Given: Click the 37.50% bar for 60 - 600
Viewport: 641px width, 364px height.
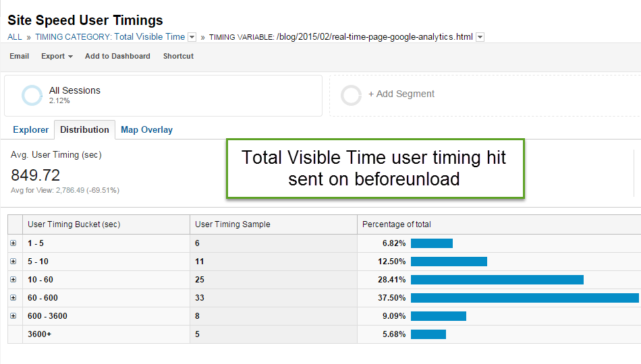Looking at the screenshot, I should (x=525, y=298).
